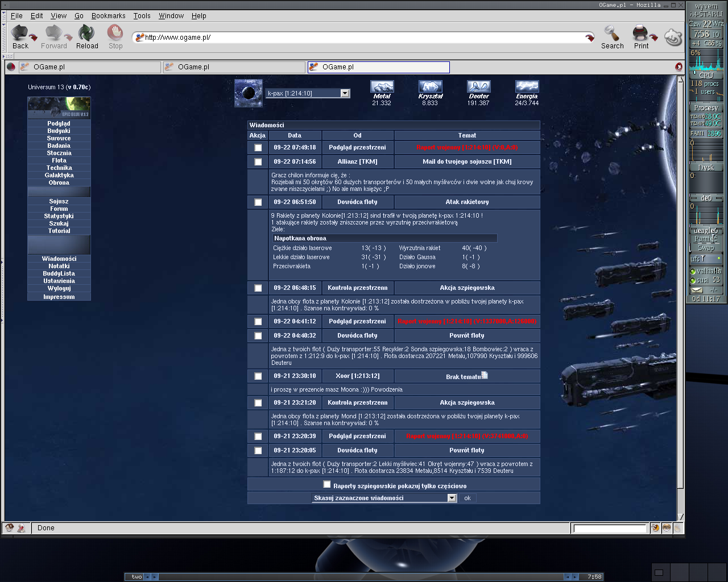Screen dimensions: 728x582
Task: Switch to the second OGame.pl tab
Action: [233, 67]
